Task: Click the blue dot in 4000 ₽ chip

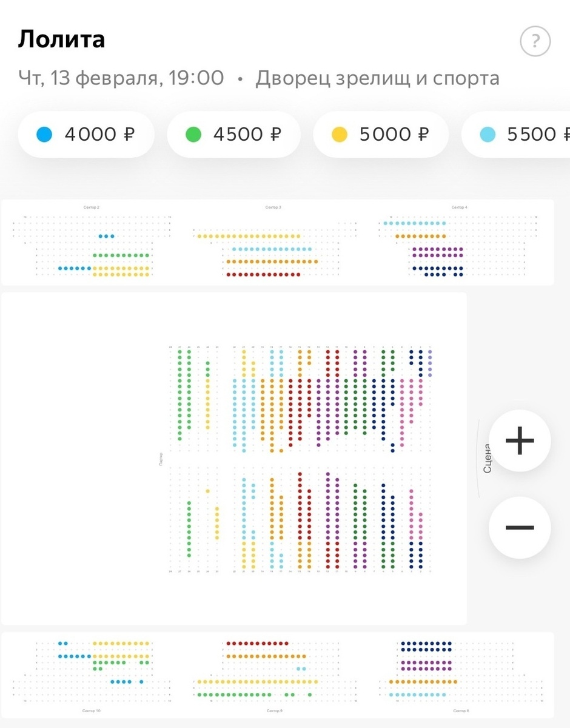Action: (x=44, y=134)
